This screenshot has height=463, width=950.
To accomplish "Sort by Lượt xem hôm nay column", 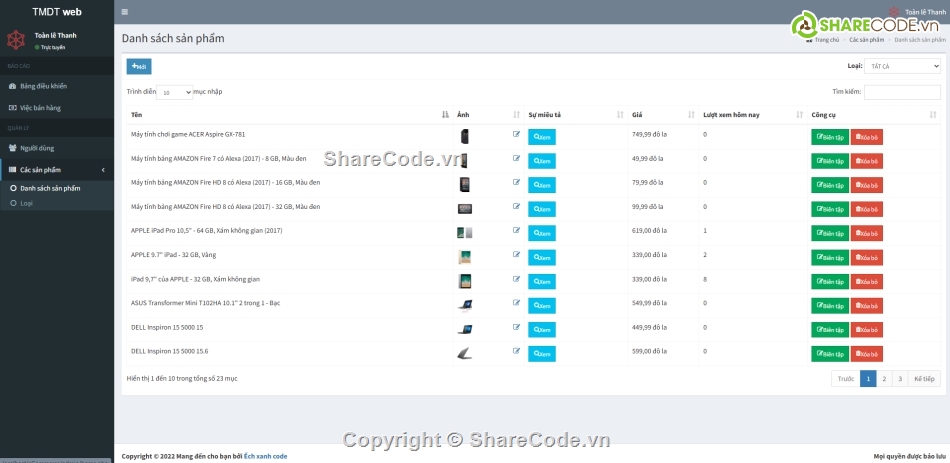I will pyautogui.click(x=752, y=115).
